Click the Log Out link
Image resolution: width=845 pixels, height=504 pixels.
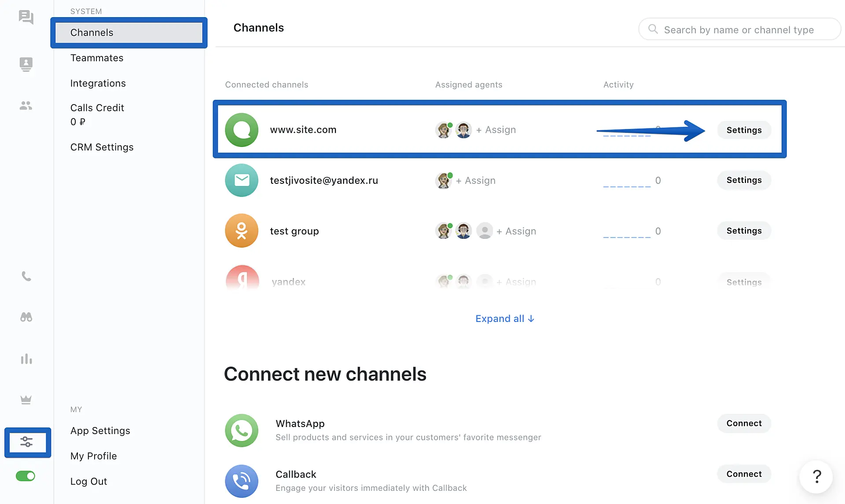coord(88,482)
